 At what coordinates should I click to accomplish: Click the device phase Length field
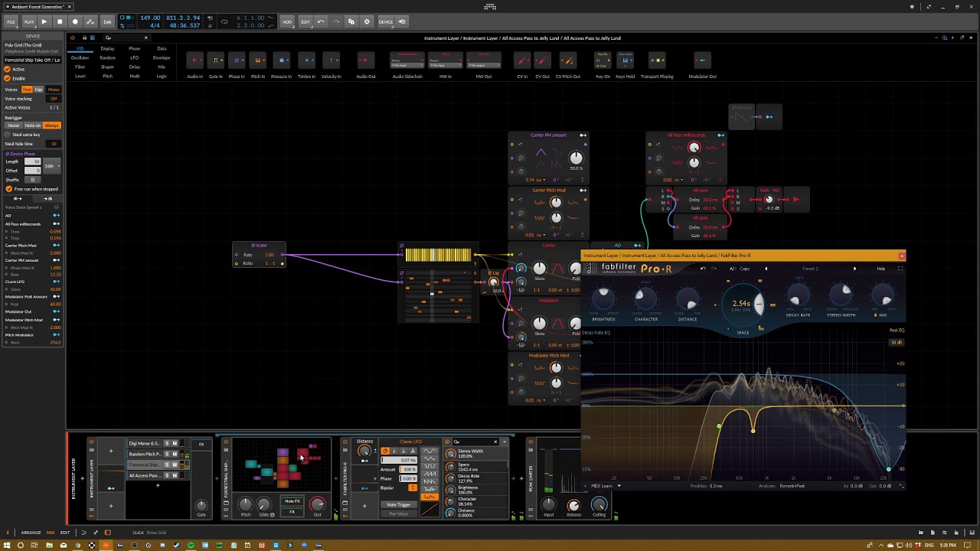click(33, 162)
